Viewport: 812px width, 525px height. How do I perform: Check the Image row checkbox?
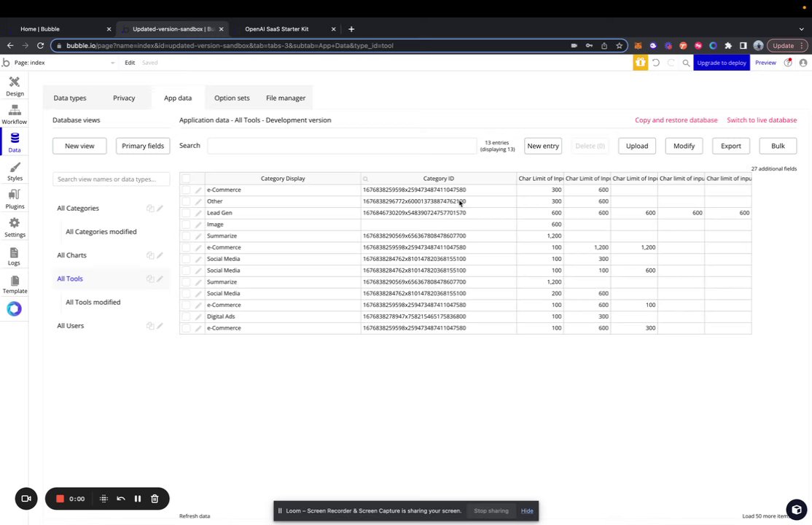(x=186, y=225)
